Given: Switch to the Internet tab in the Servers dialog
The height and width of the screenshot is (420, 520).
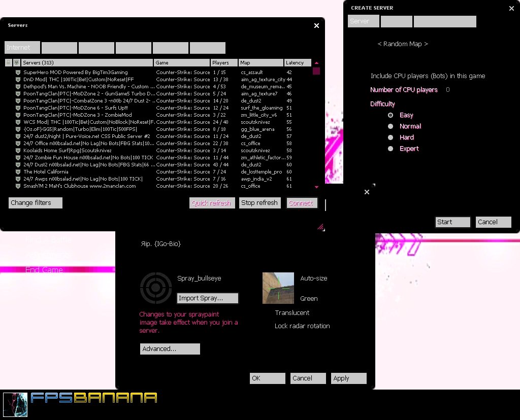Looking at the screenshot, I should pos(22,47).
